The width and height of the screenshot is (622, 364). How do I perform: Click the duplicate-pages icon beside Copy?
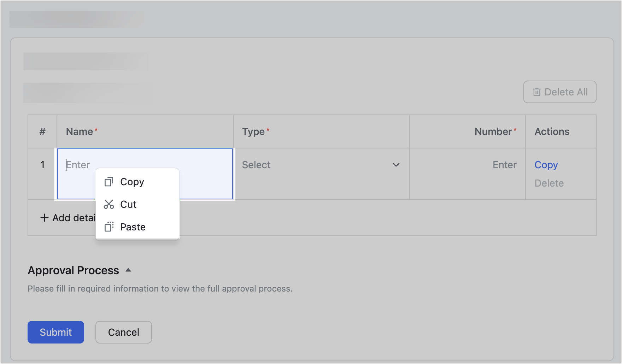pos(108,182)
